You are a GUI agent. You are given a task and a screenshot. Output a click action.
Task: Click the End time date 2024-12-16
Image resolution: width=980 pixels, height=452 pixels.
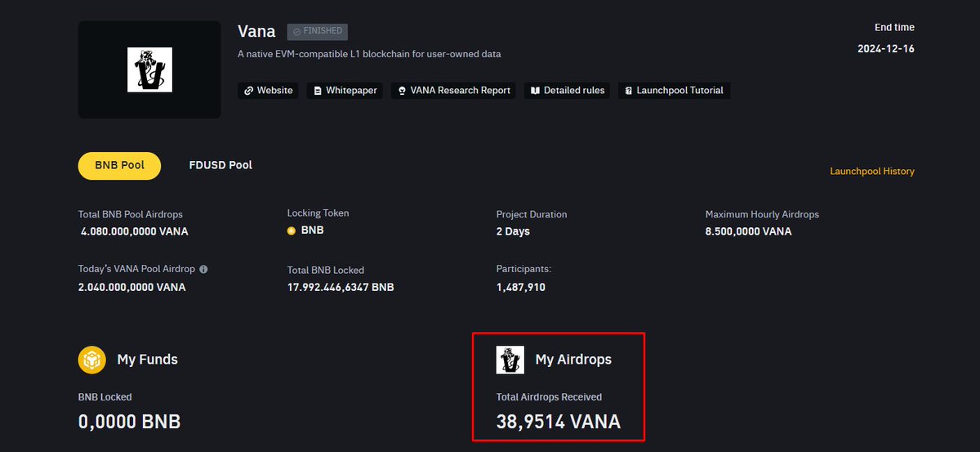886,49
